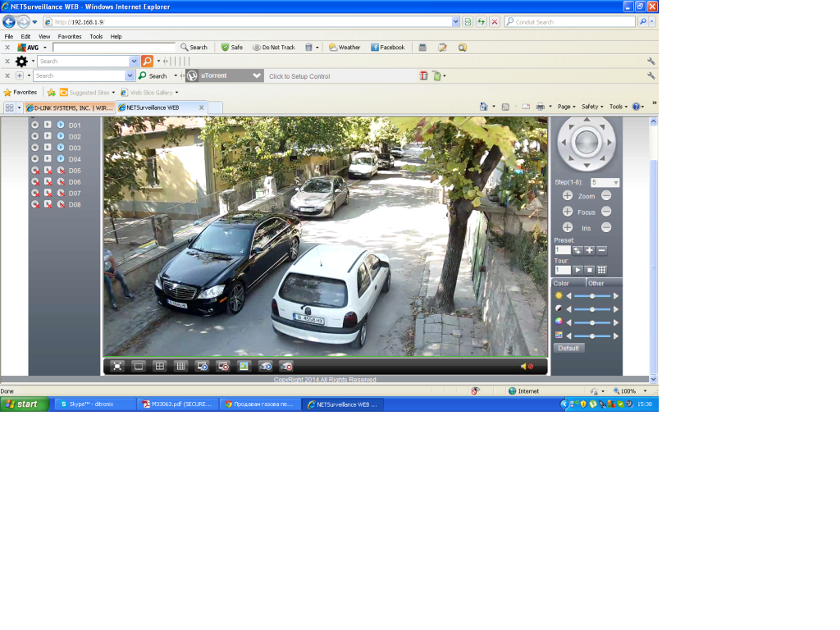This screenshot has width=840, height=630.
Task: Switch video to fullscreen view
Action: point(117,367)
